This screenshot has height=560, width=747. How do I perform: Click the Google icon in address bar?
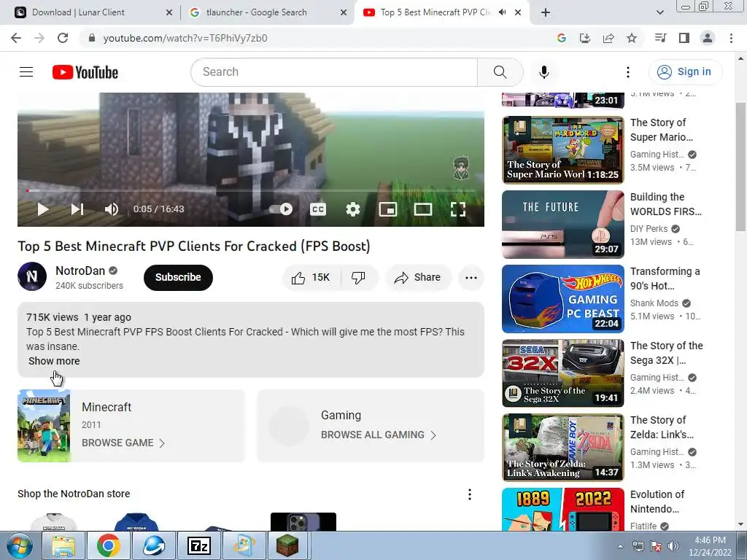562,38
